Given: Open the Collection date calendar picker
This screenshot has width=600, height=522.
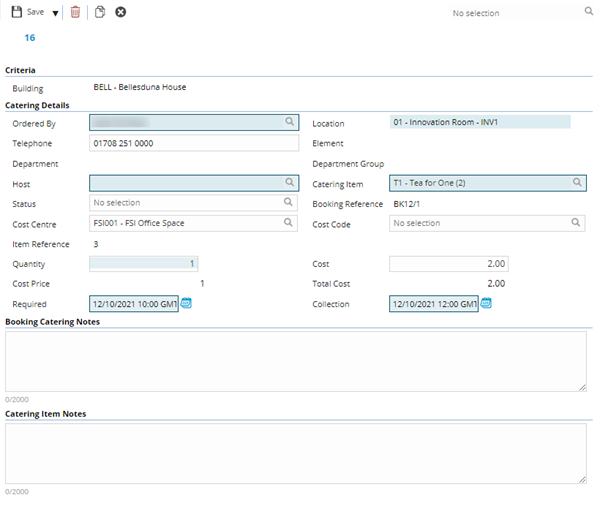Looking at the screenshot, I should (486, 303).
